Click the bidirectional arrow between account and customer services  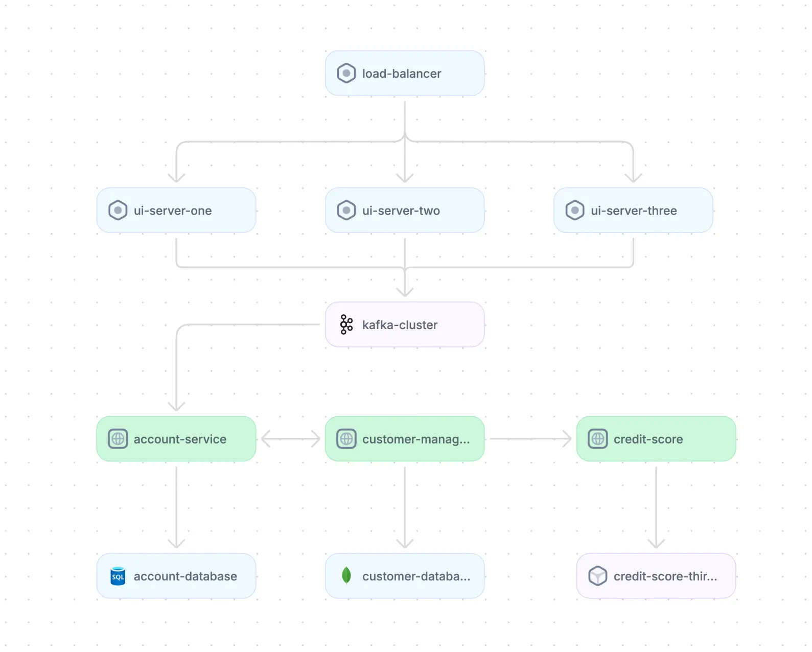(290, 439)
